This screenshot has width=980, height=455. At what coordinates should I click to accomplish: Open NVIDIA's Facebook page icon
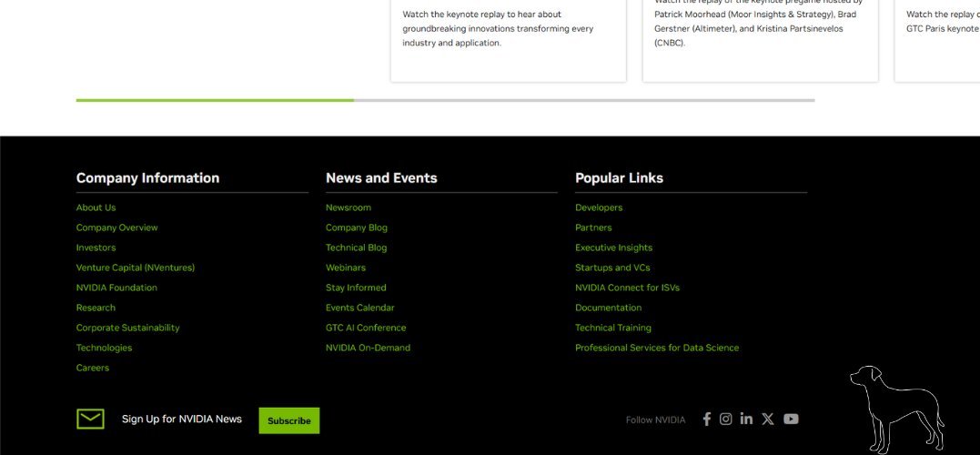coord(706,420)
